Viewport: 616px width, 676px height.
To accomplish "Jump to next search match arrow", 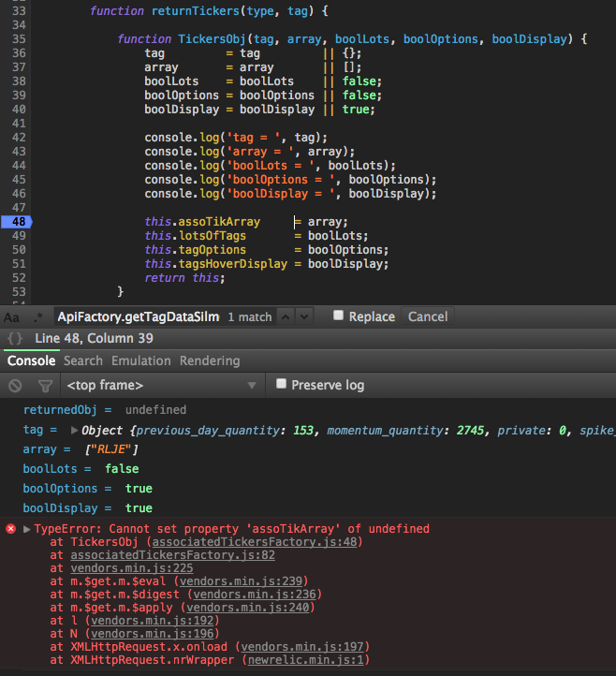I will pyautogui.click(x=304, y=317).
